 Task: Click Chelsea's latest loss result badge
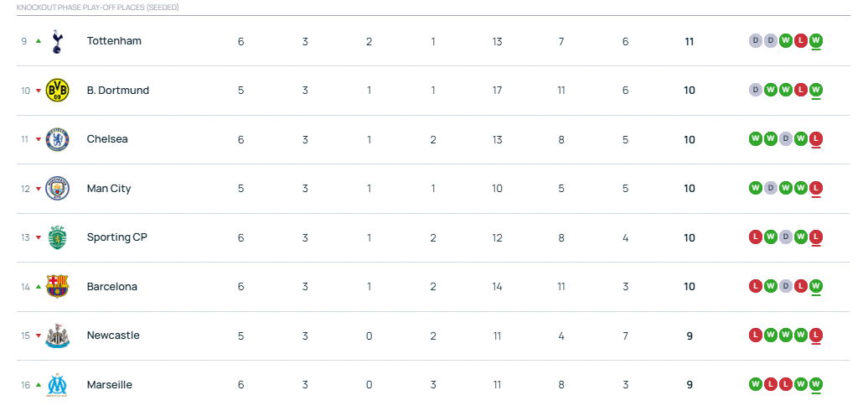(x=816, y=138)
